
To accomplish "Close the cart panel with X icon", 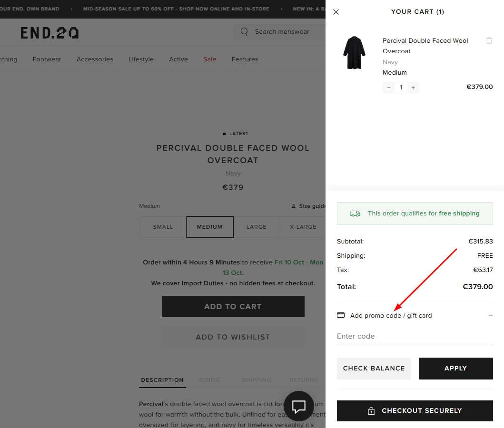I will [336, 12].
